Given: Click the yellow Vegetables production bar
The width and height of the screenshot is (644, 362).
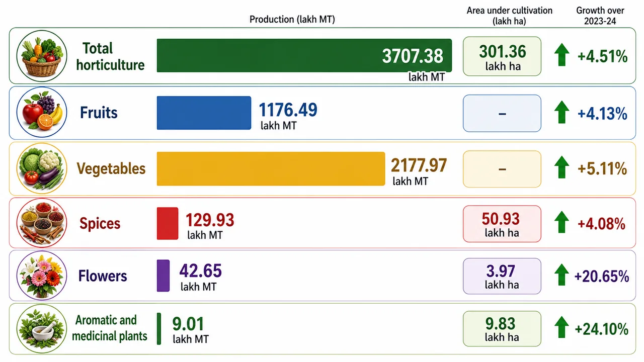Looking at the screenshot, I should click(271, 168).
